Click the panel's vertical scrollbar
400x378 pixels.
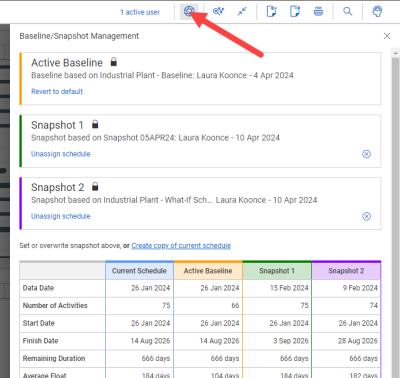click(x=395, y=213)
